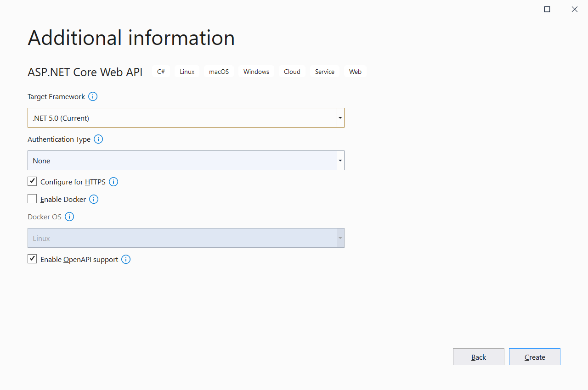Viewport: 588px width, 390px height.
Task: Click the C# tag
Action: point(161,72)
